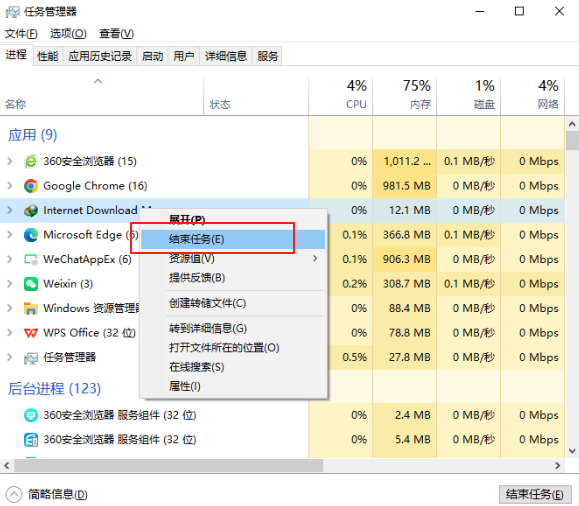Image resolution: width=579 pixels, height=506 pixels.
Task: Click the 简略信息 circular arrow icon
Action: (14, 494)
